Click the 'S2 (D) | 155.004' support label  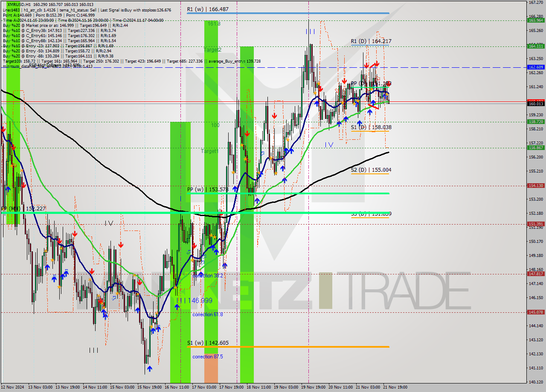[371, 170]
